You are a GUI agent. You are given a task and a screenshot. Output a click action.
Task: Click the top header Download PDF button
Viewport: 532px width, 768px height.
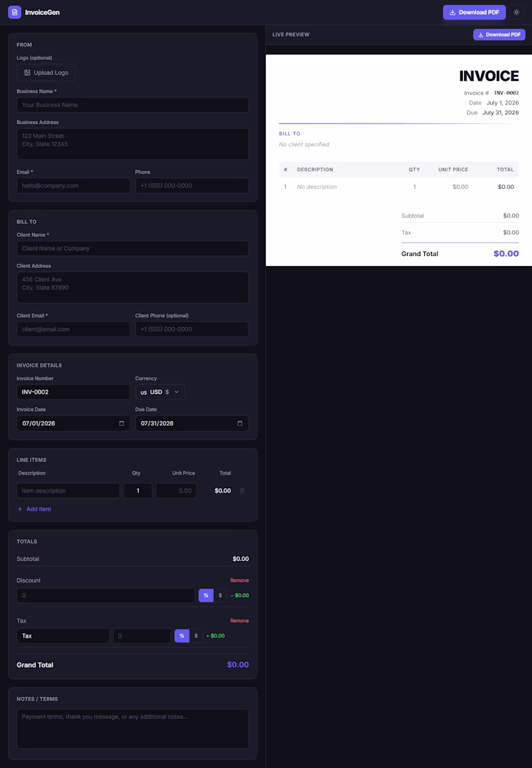click(474, 12)
